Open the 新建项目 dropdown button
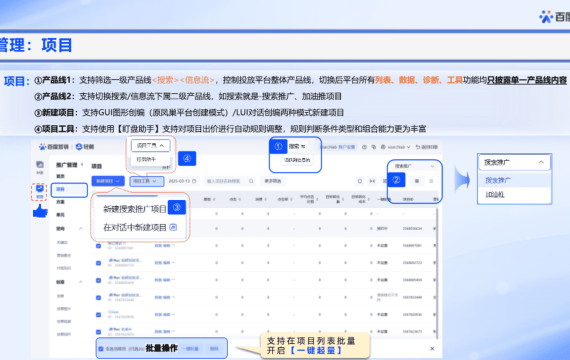Viewport: 570px width, 360px height. (x=108, y=181)
